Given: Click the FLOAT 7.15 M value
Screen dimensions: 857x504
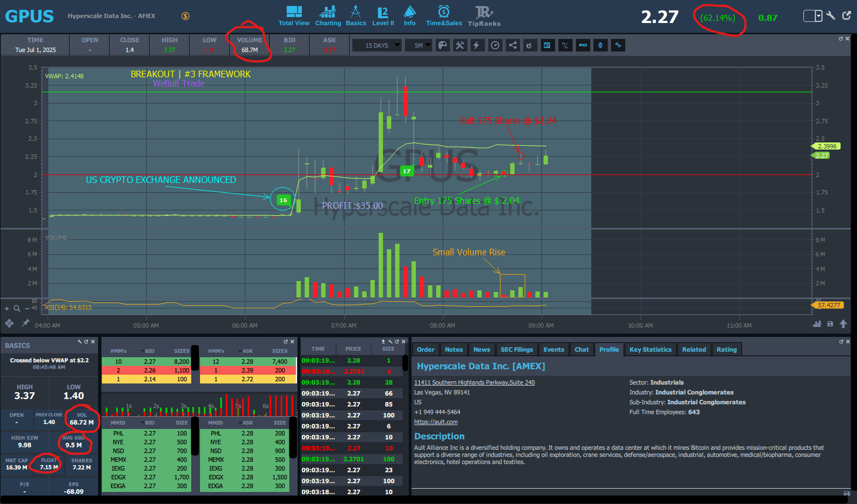Looking at the screenshot, I should coord(49,467).
